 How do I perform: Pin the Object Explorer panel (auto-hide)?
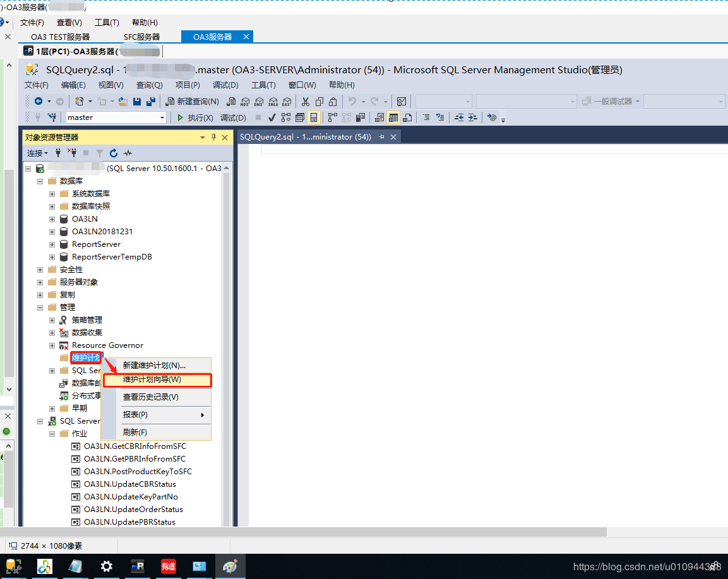(x=213, y=137)
